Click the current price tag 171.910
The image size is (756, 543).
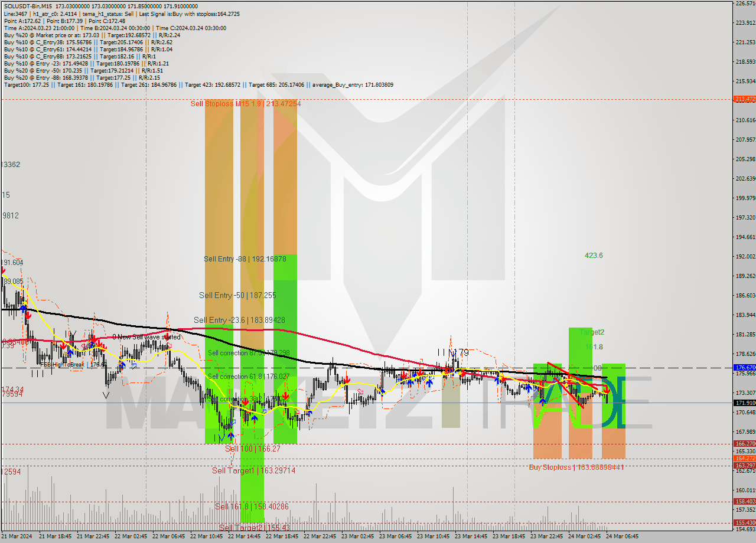coord(744,403)
